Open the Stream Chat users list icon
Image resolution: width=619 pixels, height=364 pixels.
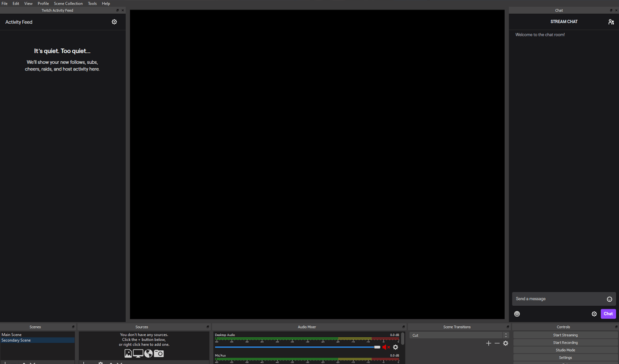(611, 22)
